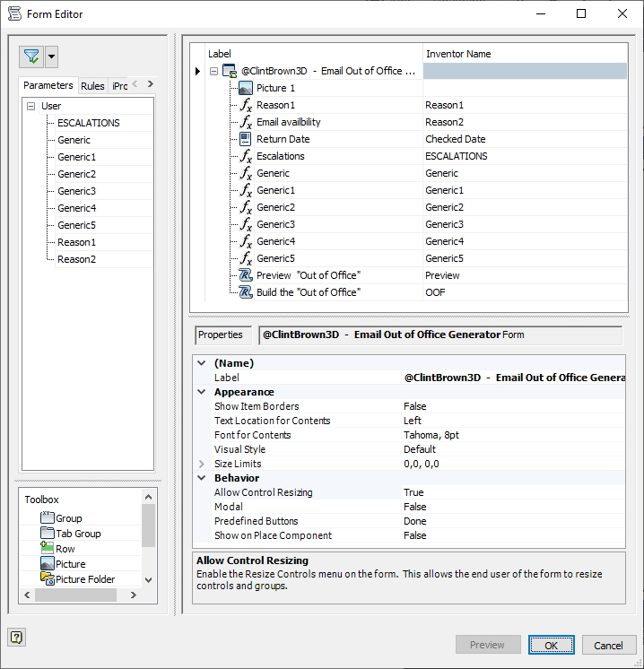Edit the Label property value field
644x669 pixels.
click(x=513, y=378)
